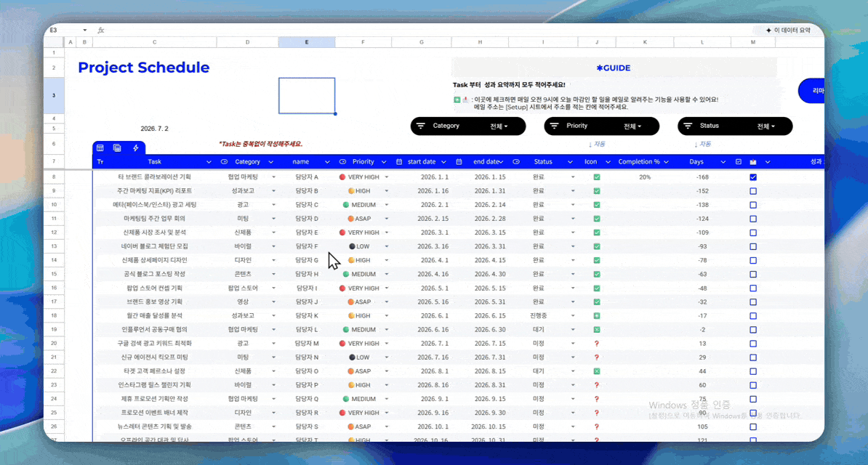Viewport: 868px width, 465px height.
Task: Click the dropdown-type icon before Priority header
Action: tap(342, 161)
